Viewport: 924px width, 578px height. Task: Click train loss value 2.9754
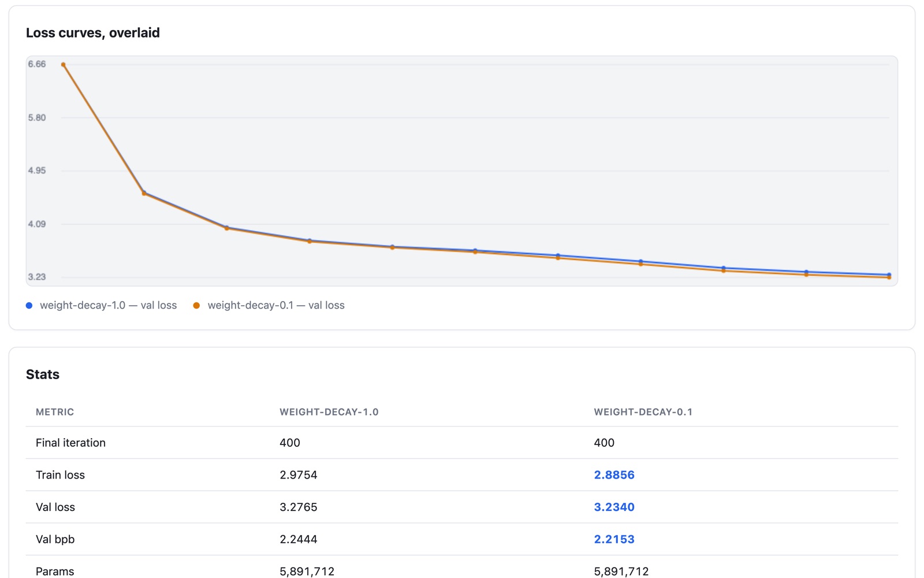pos(299,475)
